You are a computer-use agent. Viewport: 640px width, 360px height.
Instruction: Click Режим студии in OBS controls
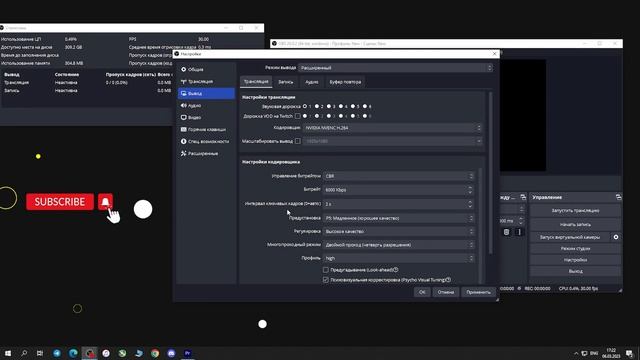tap(575, 248)
